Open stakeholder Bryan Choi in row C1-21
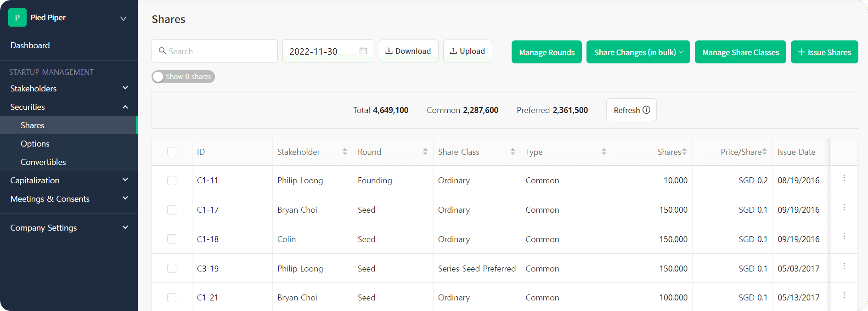868x311 pixels. point(297,298)
